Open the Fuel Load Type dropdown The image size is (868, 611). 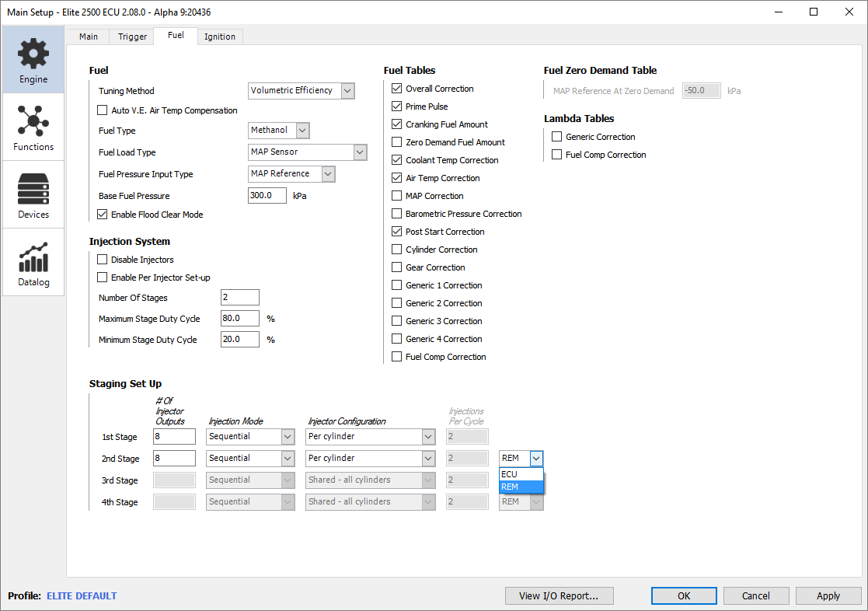tap(307, 152)
